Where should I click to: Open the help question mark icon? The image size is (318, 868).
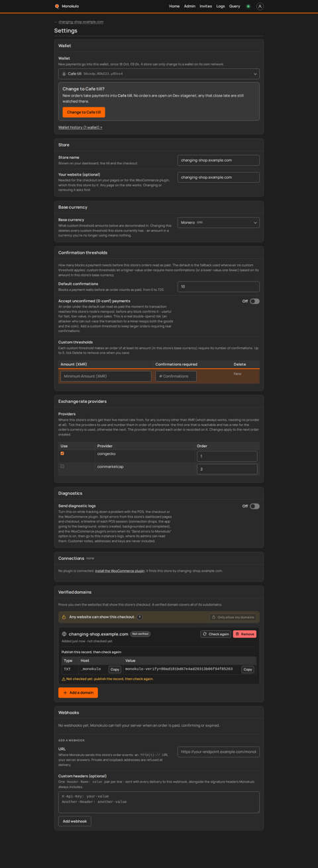point(140,617)
